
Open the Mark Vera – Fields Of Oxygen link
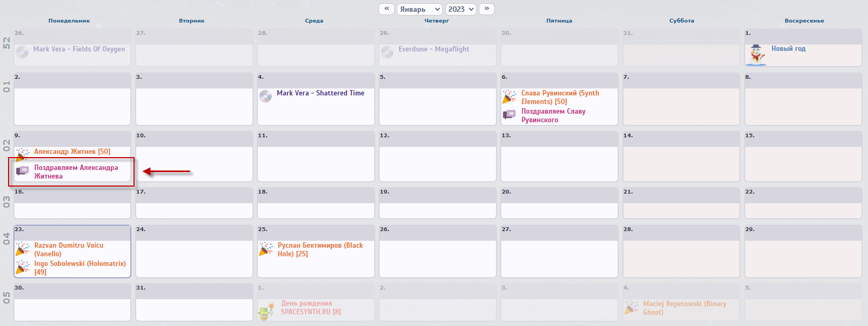tap(79, 49)
